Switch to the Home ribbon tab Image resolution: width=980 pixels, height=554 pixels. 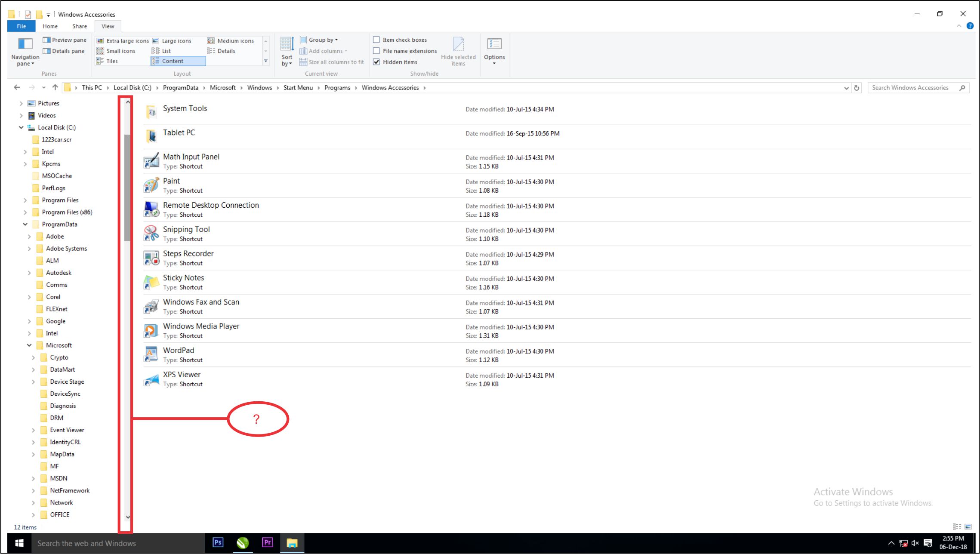pyautogui.click(x=50, y=26)
